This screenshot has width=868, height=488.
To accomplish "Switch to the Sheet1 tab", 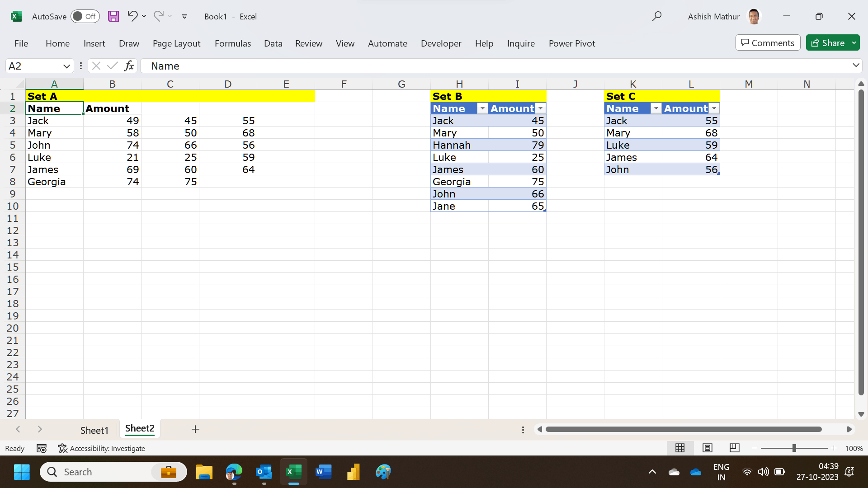I will point(94,430).
